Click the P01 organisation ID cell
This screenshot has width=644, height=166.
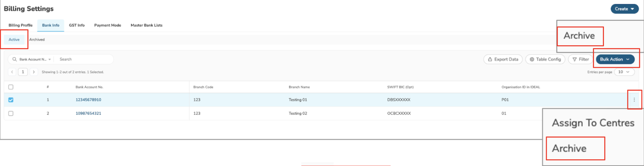coord(505,100)
